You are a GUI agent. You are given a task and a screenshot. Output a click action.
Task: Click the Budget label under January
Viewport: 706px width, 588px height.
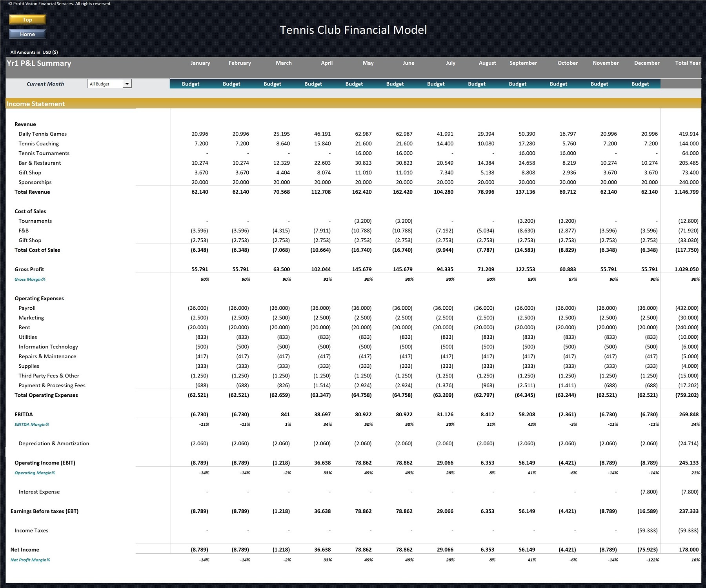coord(190,84)
